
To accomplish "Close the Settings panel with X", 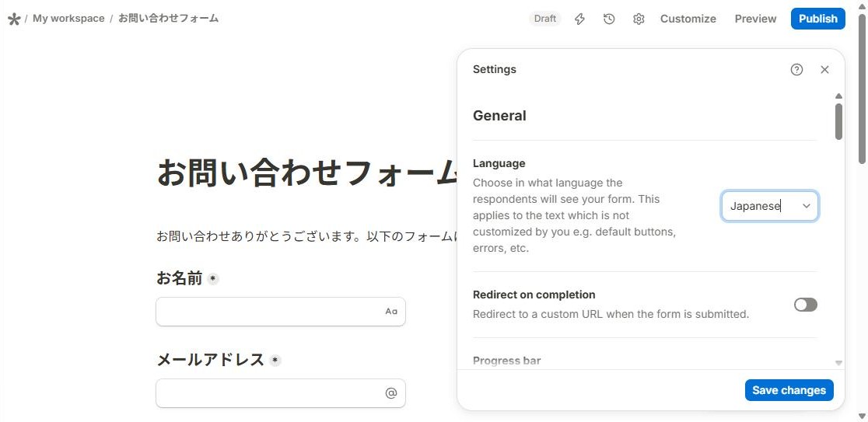I will [824, 69].
